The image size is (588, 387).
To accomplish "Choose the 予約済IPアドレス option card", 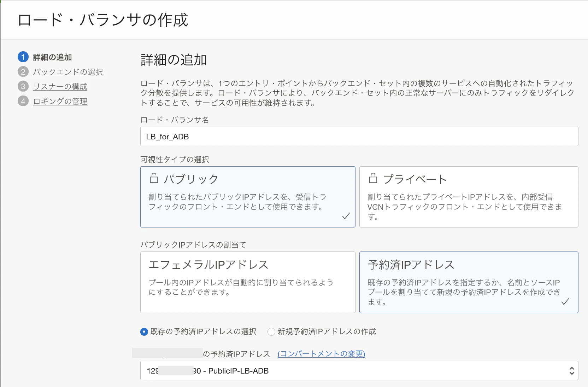I will click(x=469, y=282).
